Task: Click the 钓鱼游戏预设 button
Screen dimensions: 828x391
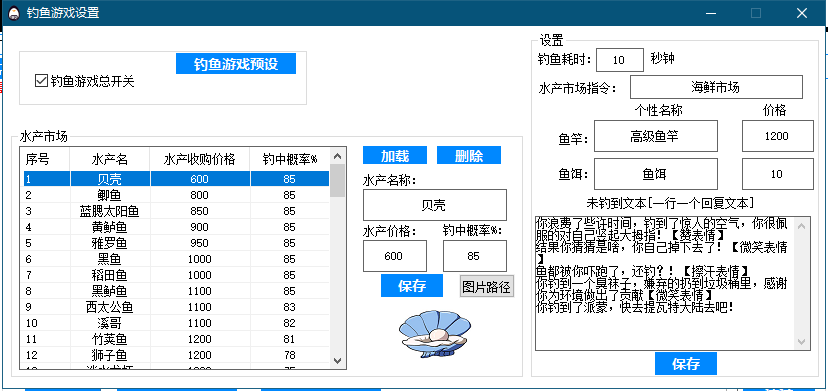Action: (236, 64)
